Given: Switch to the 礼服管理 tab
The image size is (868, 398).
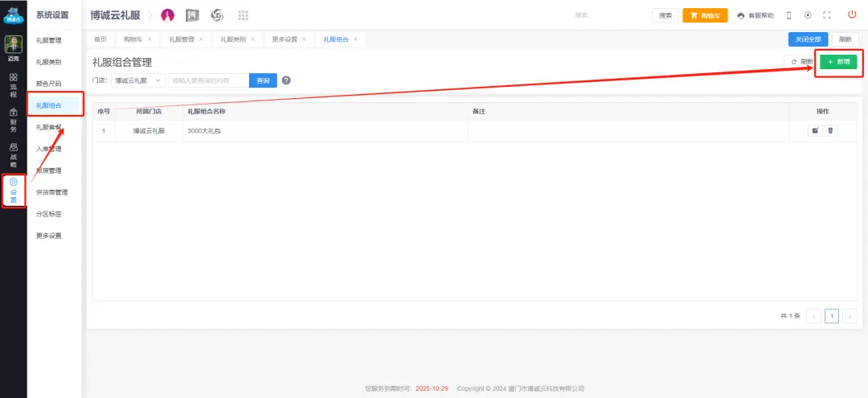Looking at the screenshot, I should point(181,39).
